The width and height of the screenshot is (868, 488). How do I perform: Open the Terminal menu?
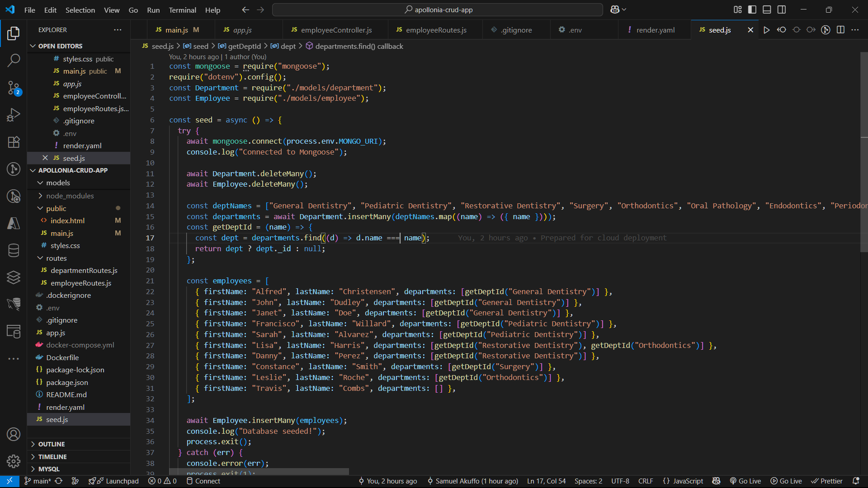(x=182, y=10)
